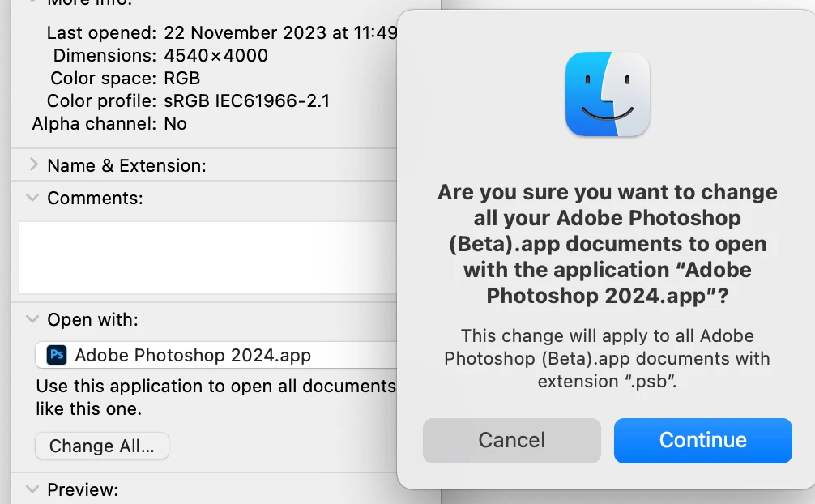Viewport: 815px width, 504px height.
Task: Expand the Name & Extension section
Action: pyautogui.click(x=33, y=164)
